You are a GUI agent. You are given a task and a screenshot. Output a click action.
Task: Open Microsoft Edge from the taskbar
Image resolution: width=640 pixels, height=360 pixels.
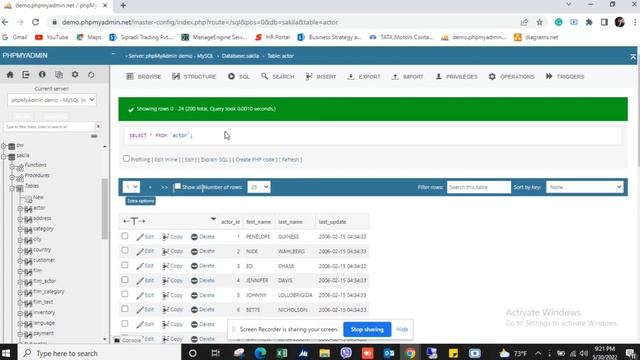coord(260,353)
